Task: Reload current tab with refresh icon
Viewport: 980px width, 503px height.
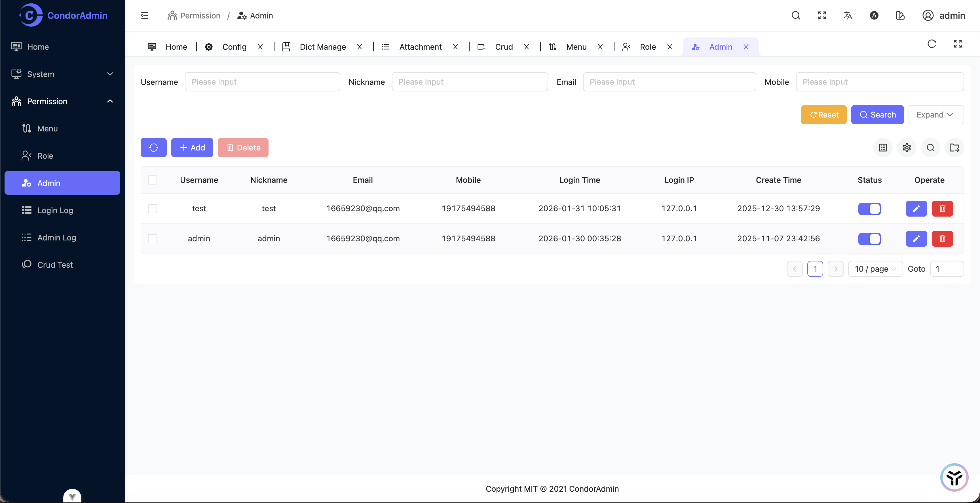Action: point(932,44)
